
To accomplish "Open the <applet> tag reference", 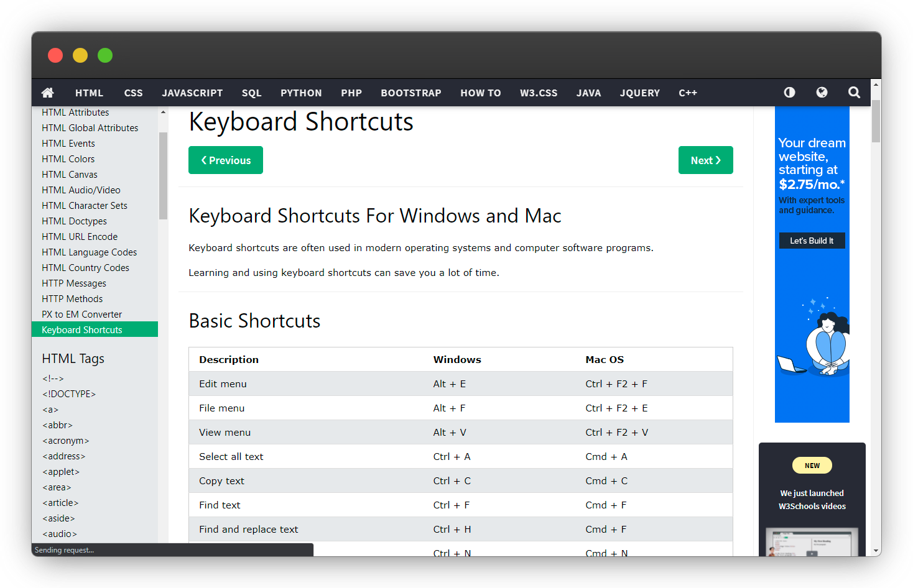I will click(x=61, y=472).
